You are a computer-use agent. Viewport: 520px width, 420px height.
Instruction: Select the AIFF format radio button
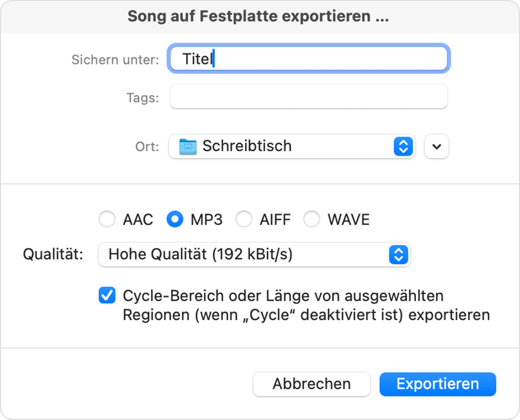click(x=244, y=219)
